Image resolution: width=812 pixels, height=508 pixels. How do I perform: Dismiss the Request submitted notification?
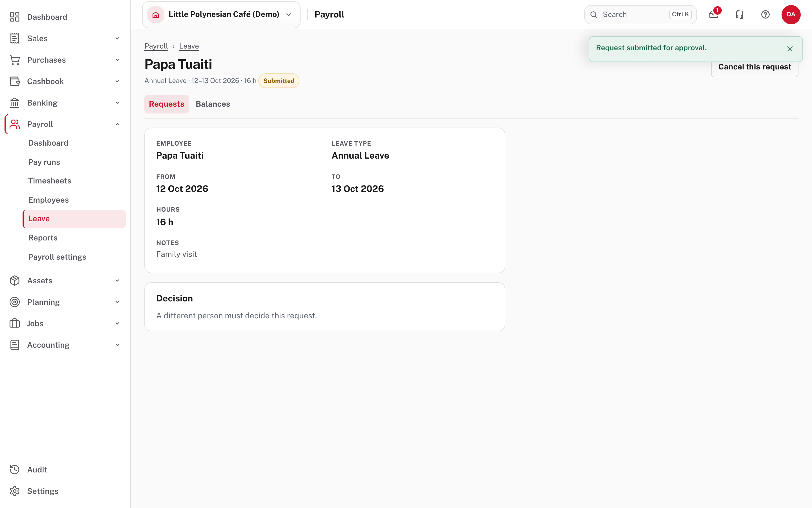[x=790, y=49]
